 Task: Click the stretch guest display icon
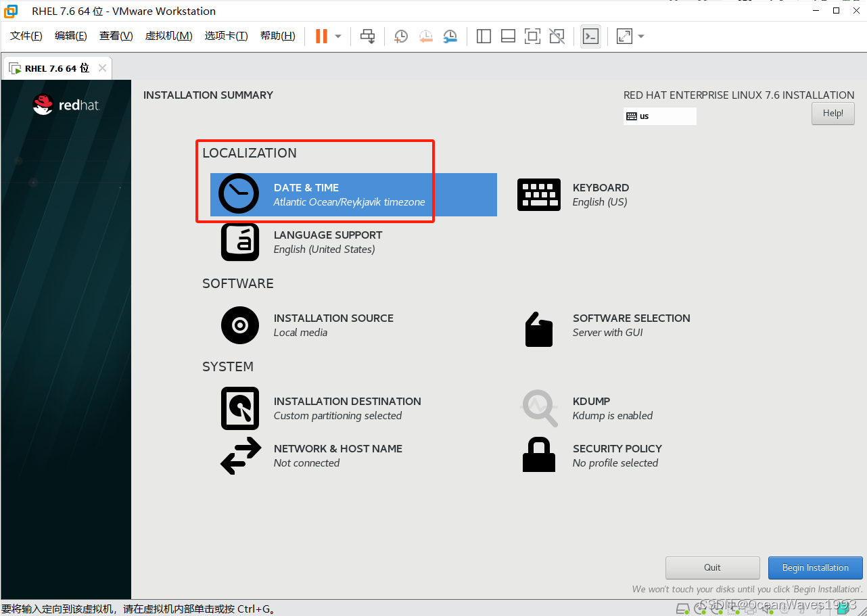(x=624, y=36)
